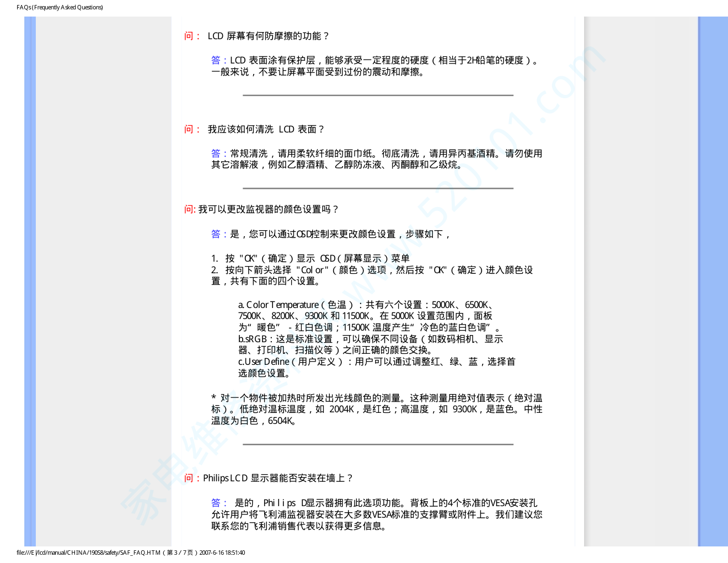
Task: Click the horizontal divider below the LCD 防摩擦 answer
Action: pyautogui.click(x=378, y=95)
